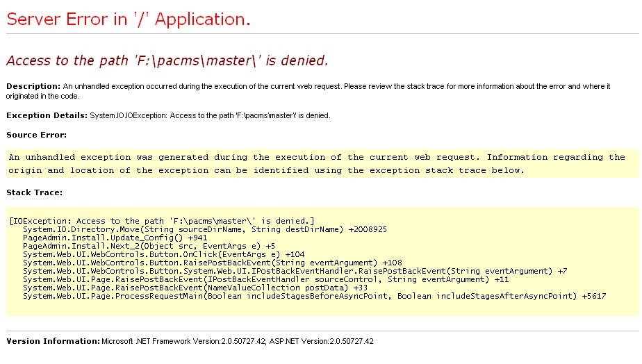Click the 'System.IO.IOException' exception details text

210,115
